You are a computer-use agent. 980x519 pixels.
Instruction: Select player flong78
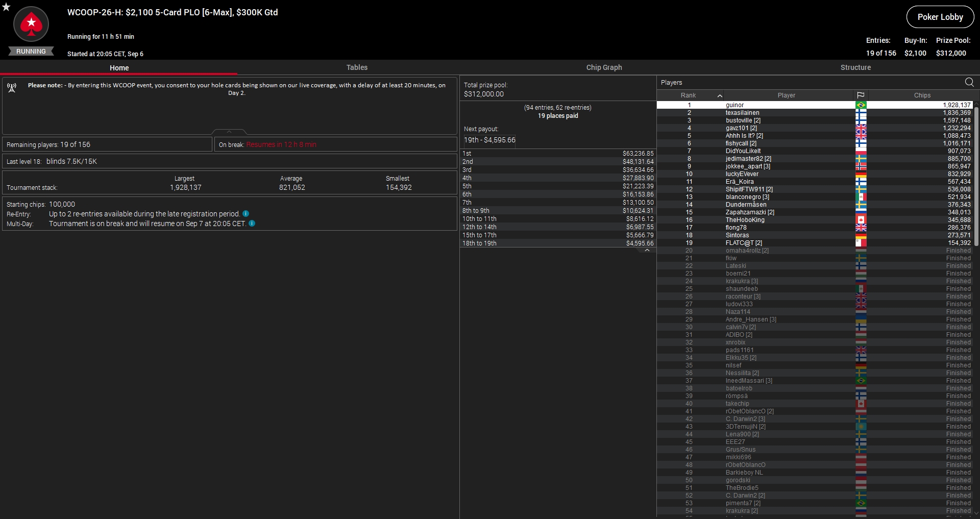[815, 228]
